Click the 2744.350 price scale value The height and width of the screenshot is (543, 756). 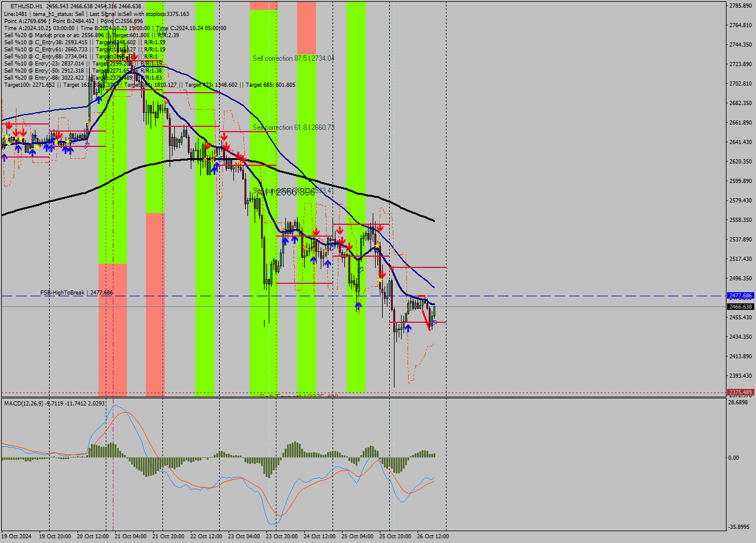point(741,44)
